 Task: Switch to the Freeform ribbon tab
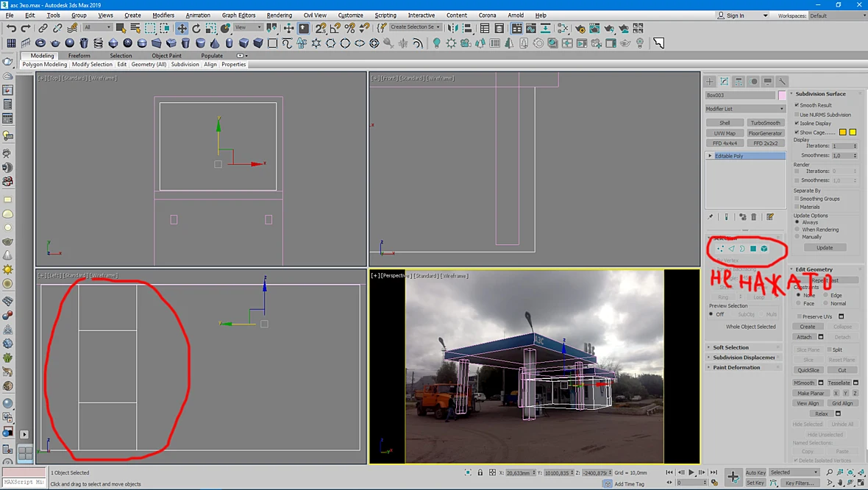[79, 55]
